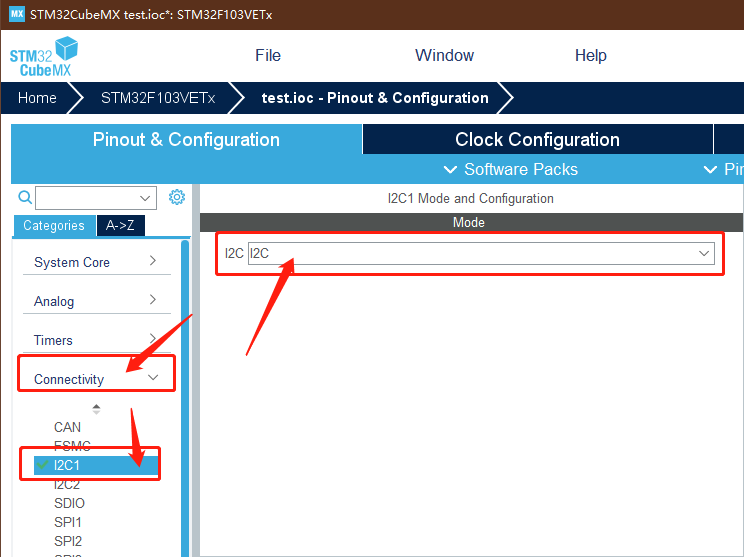Image resolution: width=744 pixels, height=557 pixels.
Task: Open the peripheral search combo box
Action: [96, 198]
